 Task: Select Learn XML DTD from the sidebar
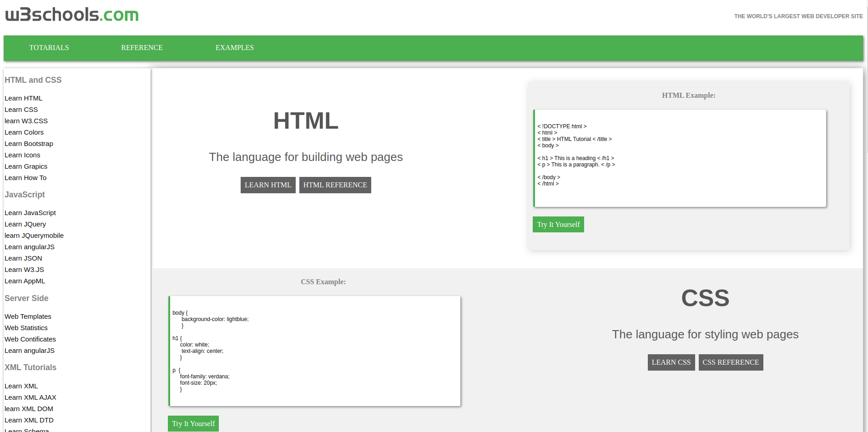(x=29, y=420)
